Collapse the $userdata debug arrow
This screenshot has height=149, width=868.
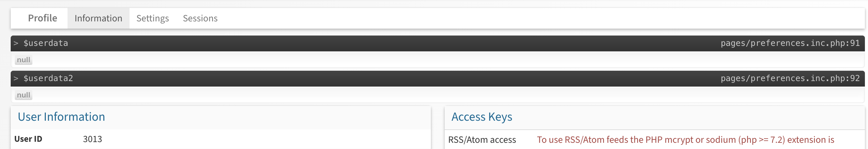[x=16, y=43]
